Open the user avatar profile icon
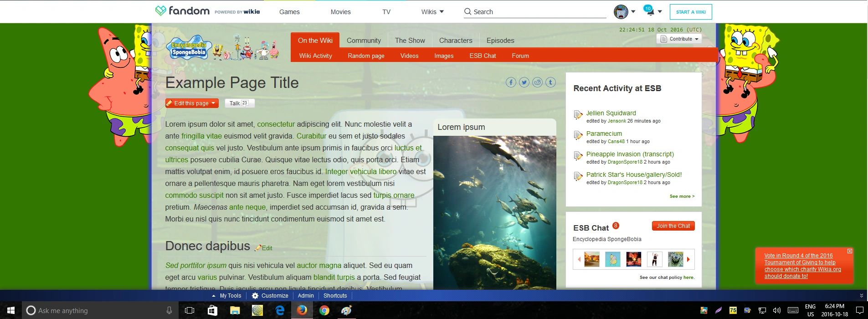This screenshot has width=868, height=319. (x=621, y=12)
